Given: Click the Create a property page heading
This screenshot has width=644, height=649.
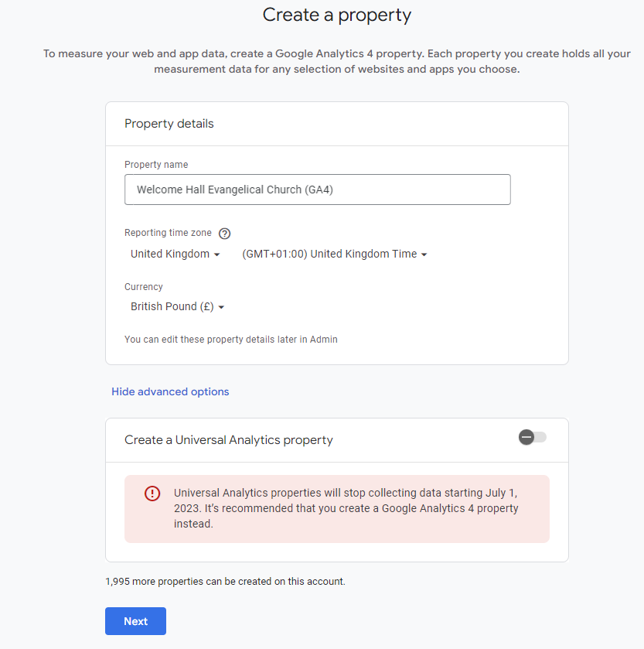Looking at the screenshot, I should tap(336, 15).
